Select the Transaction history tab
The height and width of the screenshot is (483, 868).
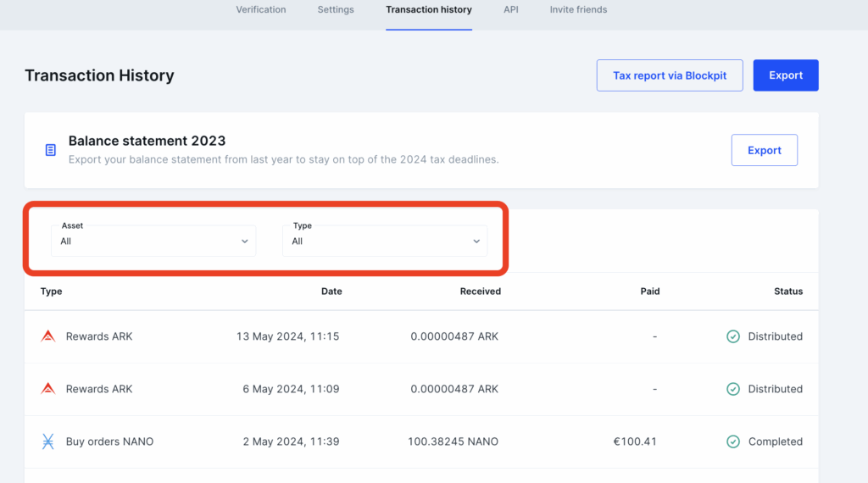pos(428,10)
